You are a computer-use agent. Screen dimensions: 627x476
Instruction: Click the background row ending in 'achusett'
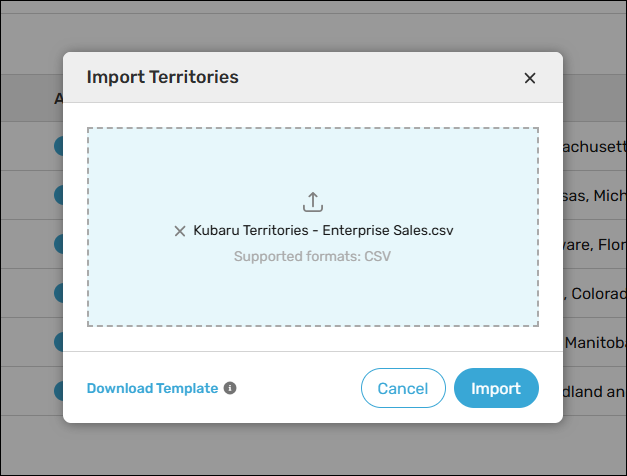594,146
